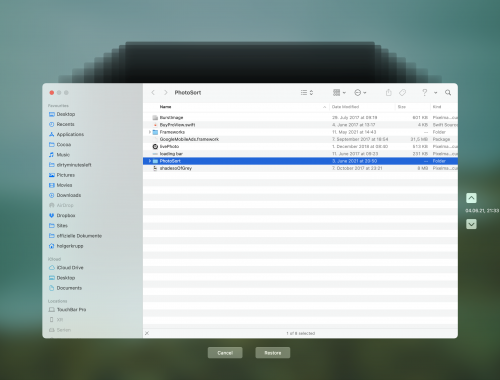Image resolution: width=500 pixels, height=380 pixels.
Task: Open the toolbar overflow chevron
Action: [x=435, y=93]
